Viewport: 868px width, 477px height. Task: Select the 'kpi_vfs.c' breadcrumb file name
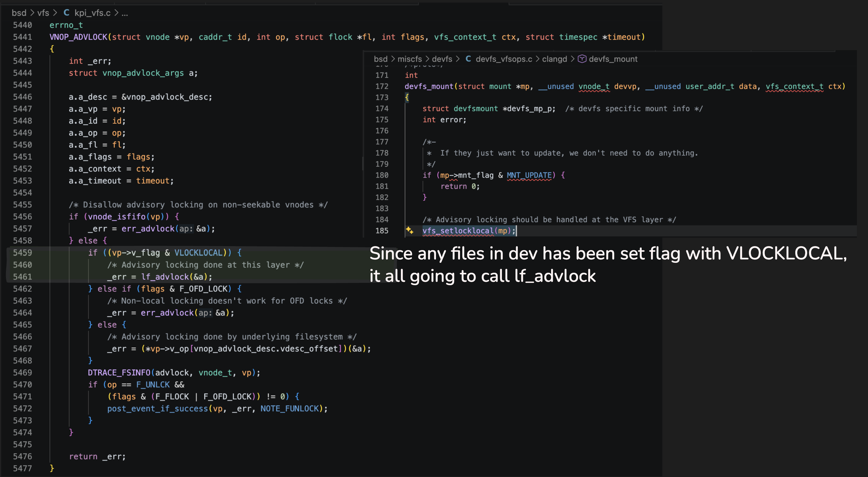click(92, 13)
